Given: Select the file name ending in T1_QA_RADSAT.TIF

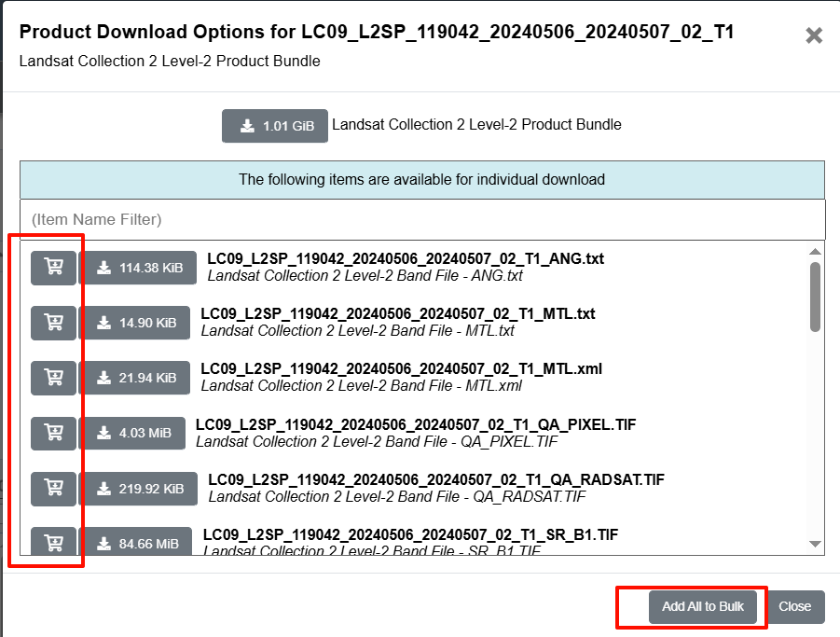Looking at the screenshot, I should coord(436,480).
